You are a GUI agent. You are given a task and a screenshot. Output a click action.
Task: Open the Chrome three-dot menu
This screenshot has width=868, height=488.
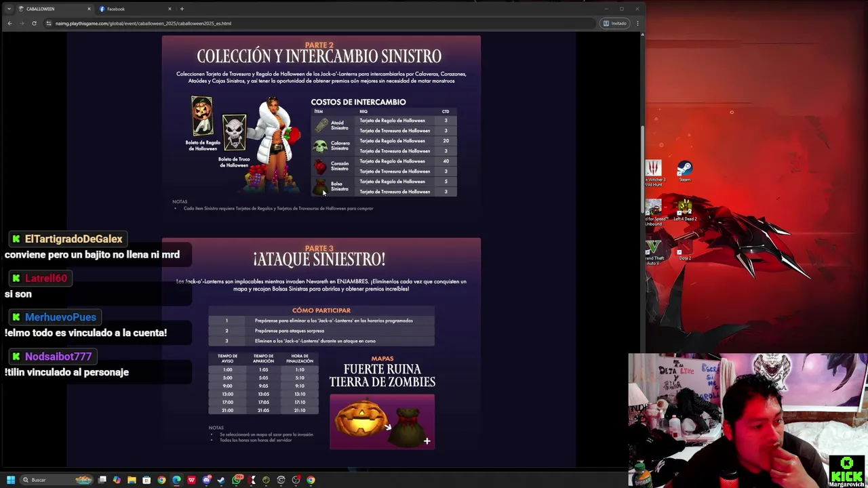637,23
